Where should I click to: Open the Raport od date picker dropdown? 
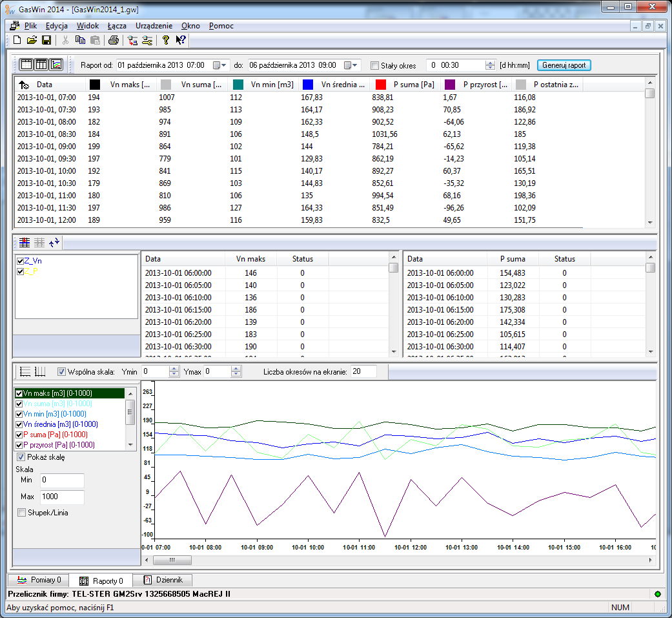220,65
